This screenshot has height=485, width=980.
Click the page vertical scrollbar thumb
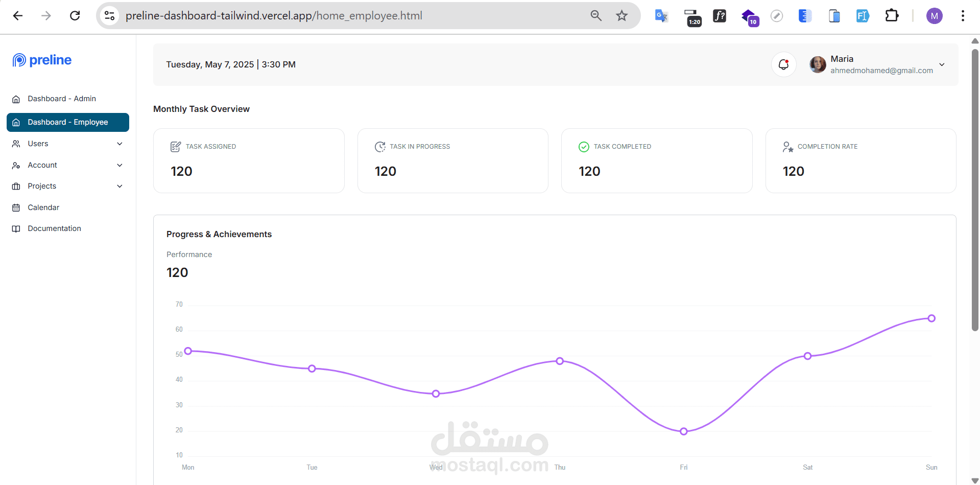(x=975, y=190)
